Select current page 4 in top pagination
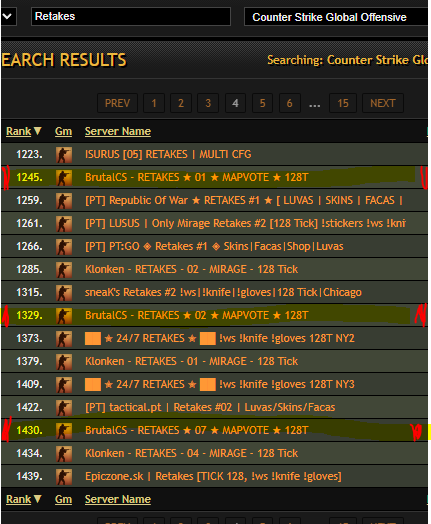This screenshot has width=431, height=524. click(x=235, y=103)
